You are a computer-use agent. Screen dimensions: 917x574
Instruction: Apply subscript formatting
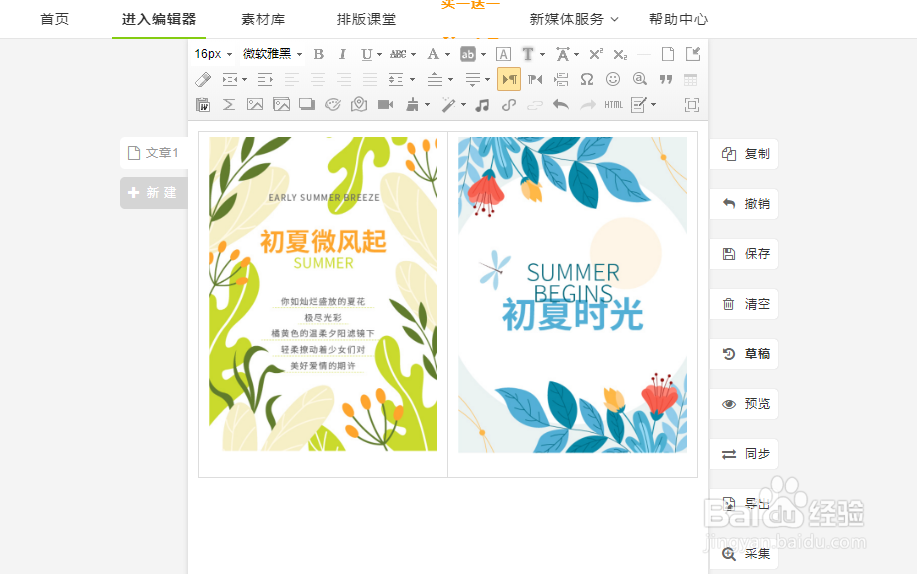click(x=620, y=54)
